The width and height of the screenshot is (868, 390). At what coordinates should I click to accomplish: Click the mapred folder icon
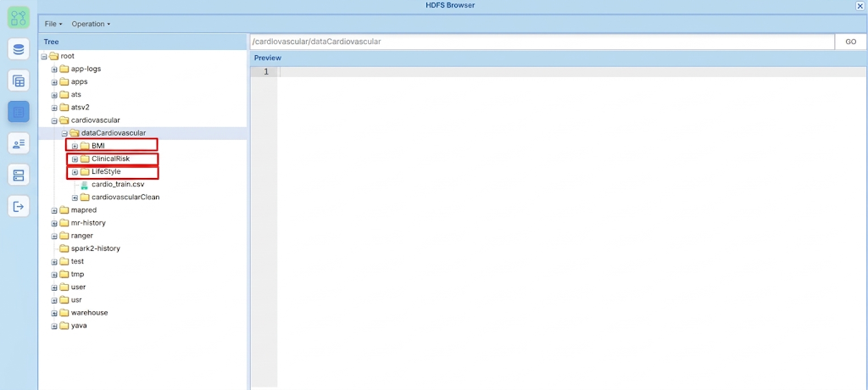tap(64, 210)
